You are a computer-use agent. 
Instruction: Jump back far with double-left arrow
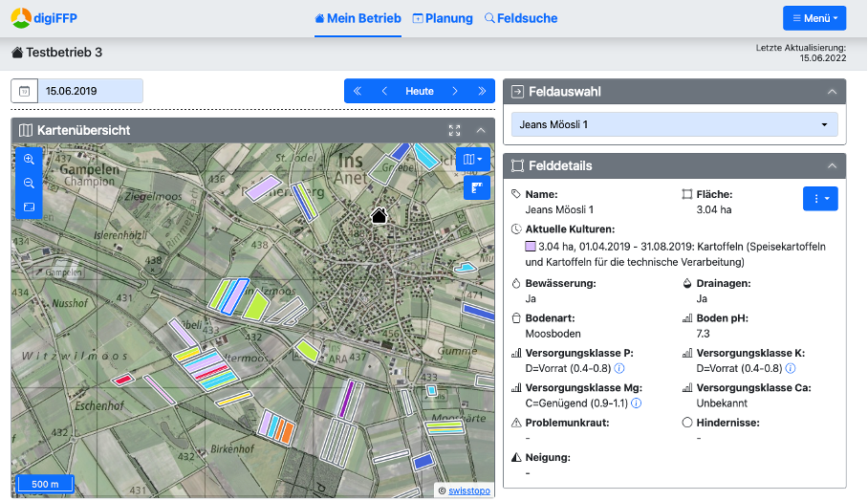pos(358,92)
